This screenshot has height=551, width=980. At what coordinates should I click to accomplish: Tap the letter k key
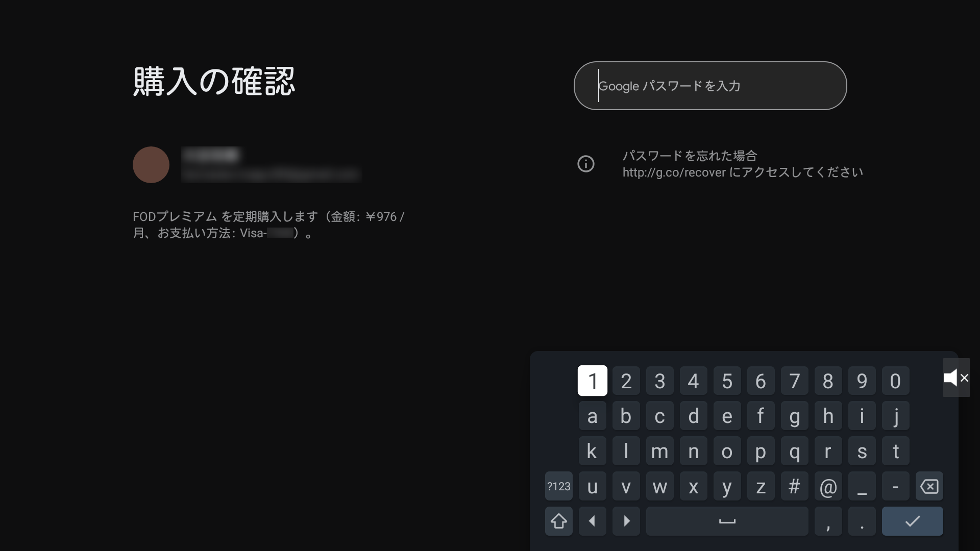(592, 451)
